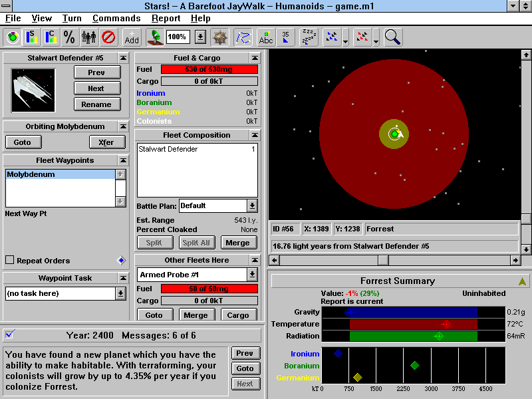Show the Percent planet value view
The height and width of the screenshot is (399, 532).
(70, 37)
